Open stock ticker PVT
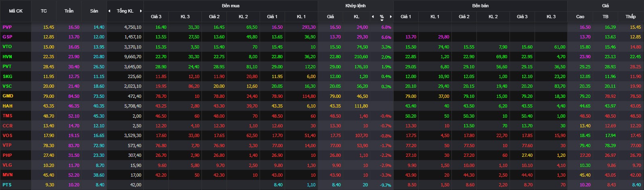This screenshot has width=644, height=190. (7, 66)
